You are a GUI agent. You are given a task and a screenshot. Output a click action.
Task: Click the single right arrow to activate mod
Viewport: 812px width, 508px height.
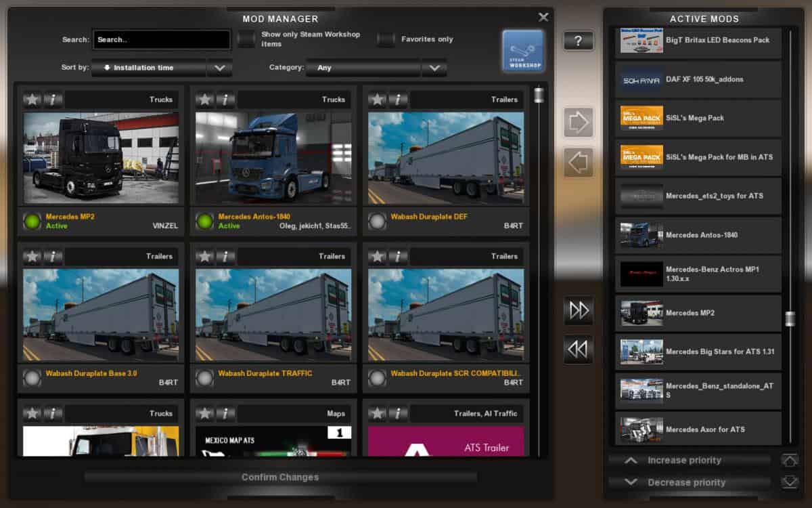pos(578,123)
